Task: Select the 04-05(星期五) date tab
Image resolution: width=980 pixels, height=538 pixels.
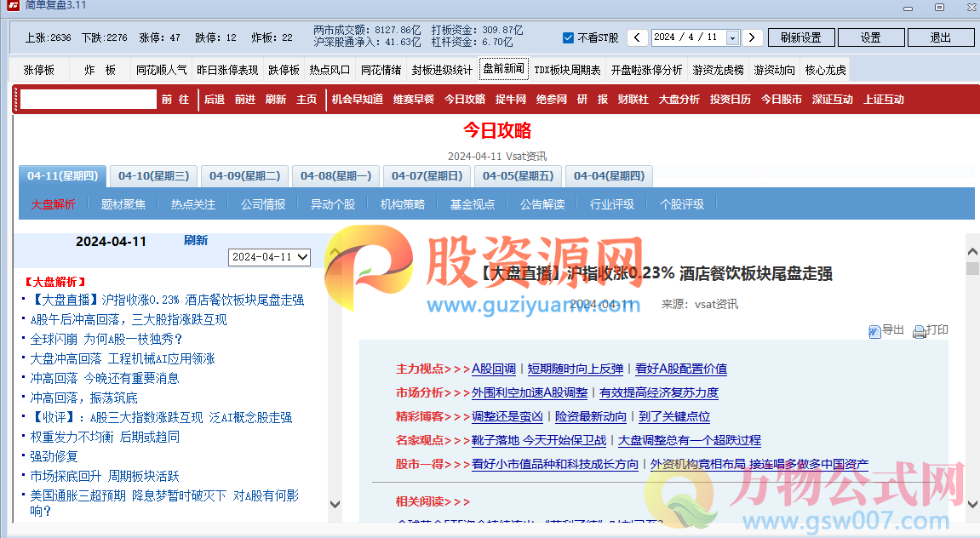Action: tap(519, 176)
